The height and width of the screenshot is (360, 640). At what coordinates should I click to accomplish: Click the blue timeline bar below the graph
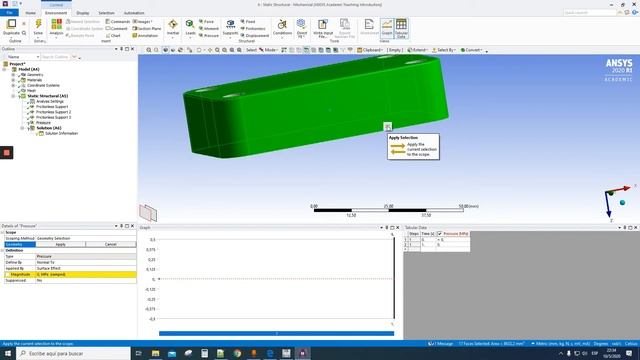(276, 333)
